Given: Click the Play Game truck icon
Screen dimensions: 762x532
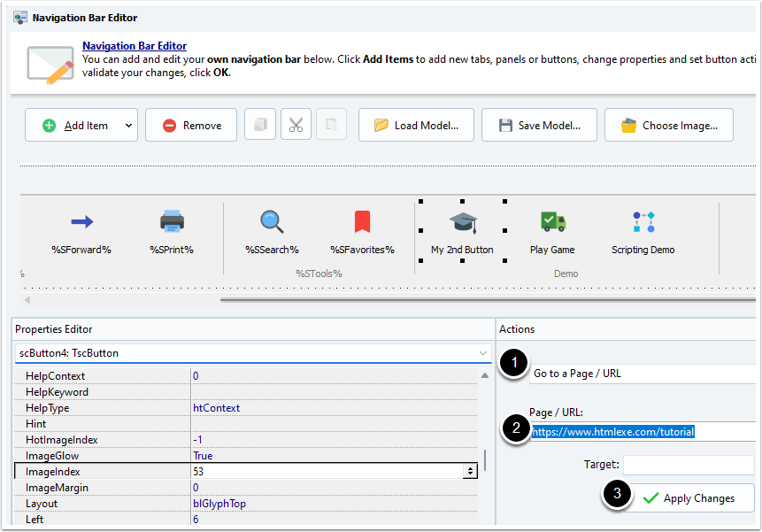Looking at the screenshot, I should 552,222.
